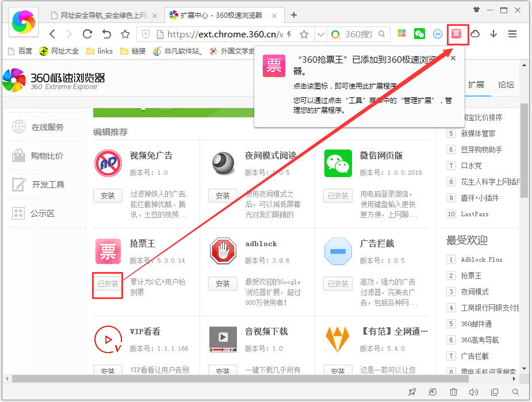Open the download manager arrow icon
Viewport: 532px width, 402px height.
493,34
